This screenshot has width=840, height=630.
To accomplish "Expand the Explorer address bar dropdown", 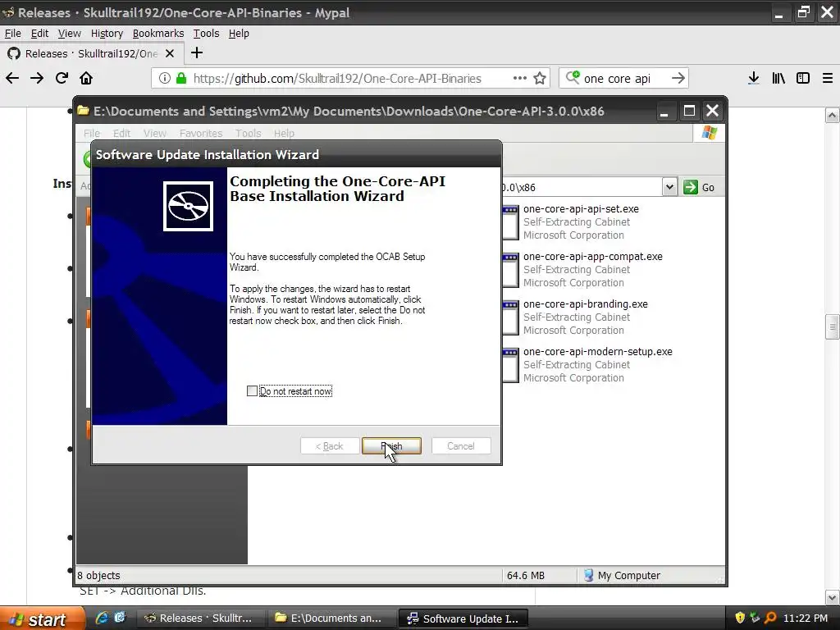I will [x=669, y=187].
